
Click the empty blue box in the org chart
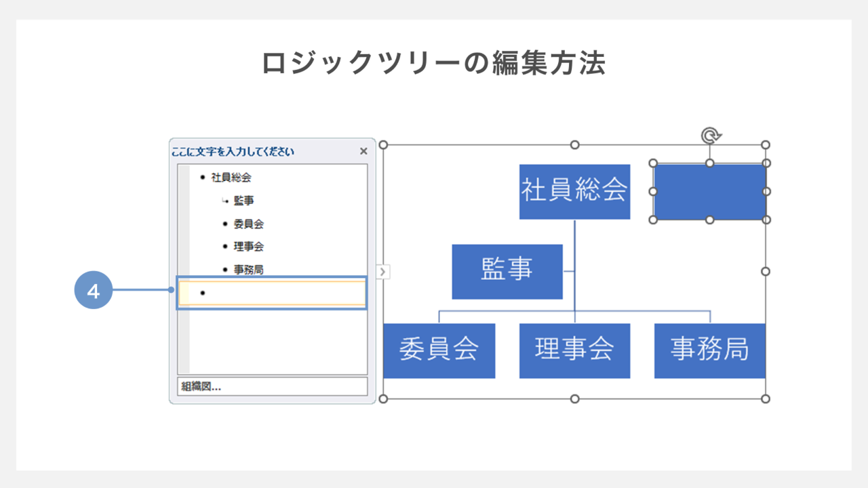coord(710,192)
